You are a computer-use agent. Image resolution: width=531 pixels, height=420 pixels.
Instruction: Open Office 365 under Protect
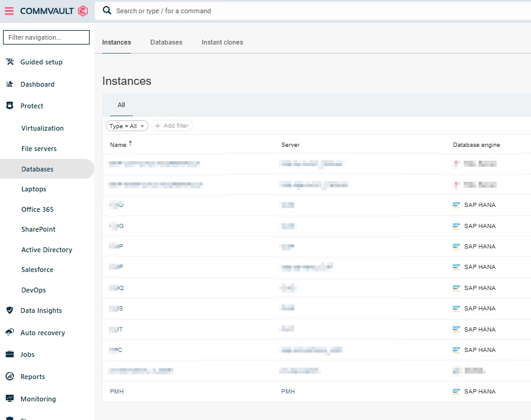[37, 209]
